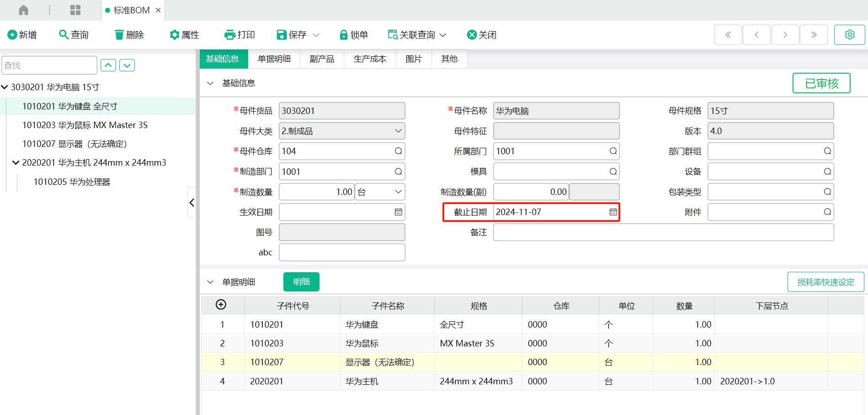Viewport: 868px width, 415px height.
Task: Click the 所属部门 lookup search icon
Action: (613, 151)
